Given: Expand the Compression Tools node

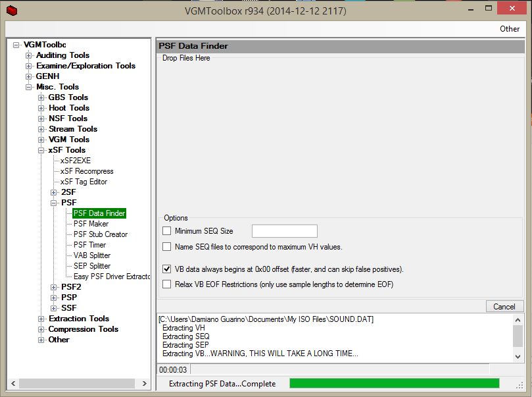Looking at the screenshot, I should 41,329.
